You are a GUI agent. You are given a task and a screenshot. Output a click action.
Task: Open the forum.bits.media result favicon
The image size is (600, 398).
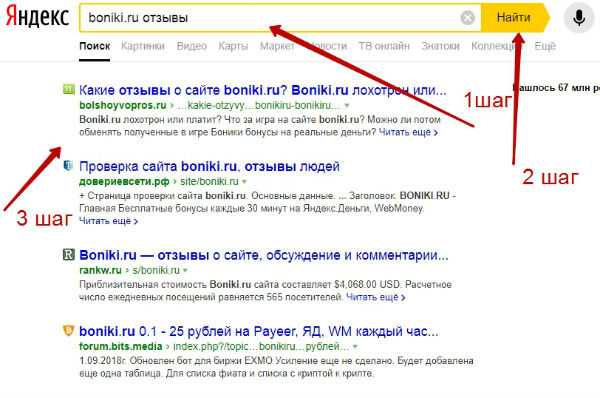click(x=68, y=330)
